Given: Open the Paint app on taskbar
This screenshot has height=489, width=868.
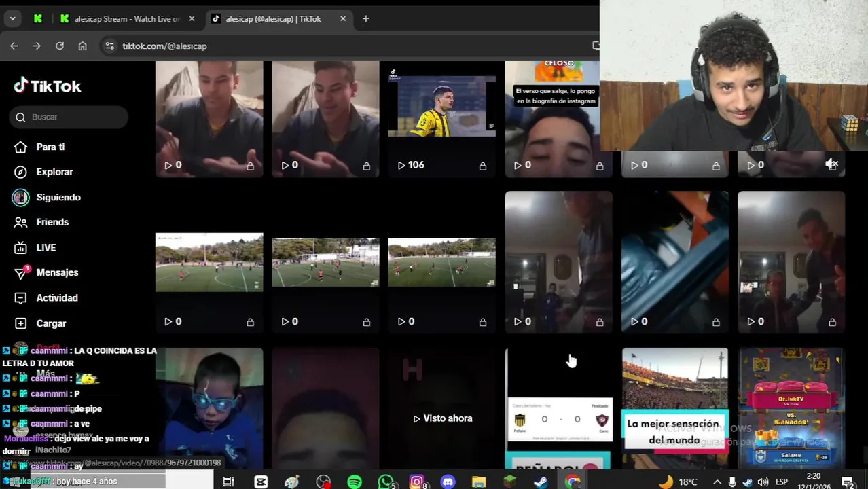Looking at the screenshot, I should click(292, 482).
